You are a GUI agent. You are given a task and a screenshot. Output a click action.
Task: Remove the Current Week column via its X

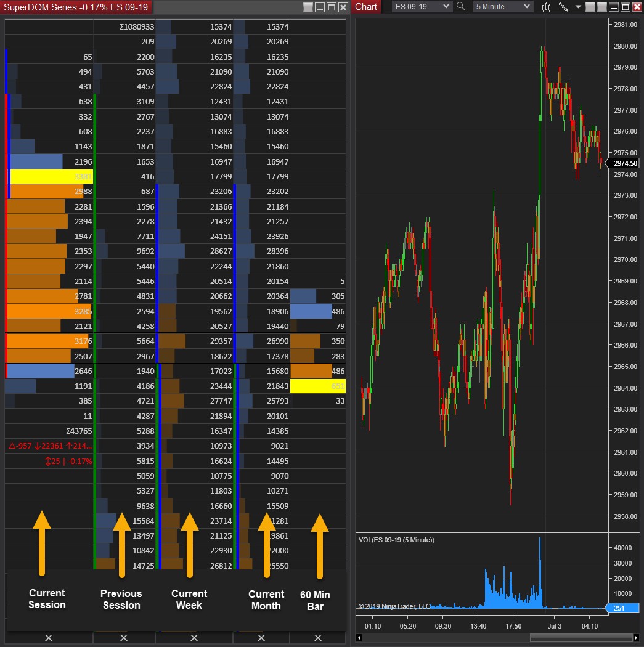pos(194,638)
